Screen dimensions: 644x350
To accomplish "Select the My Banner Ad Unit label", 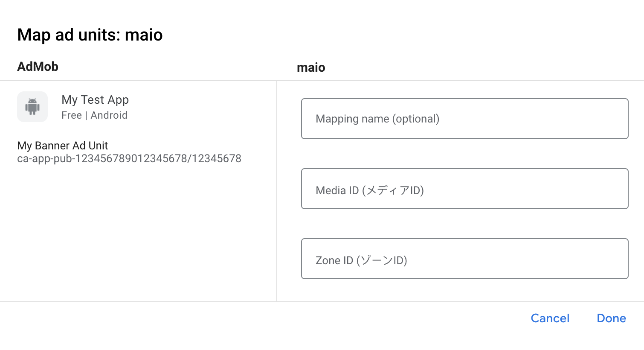I will pyautogui.click(x=63, y=146).
